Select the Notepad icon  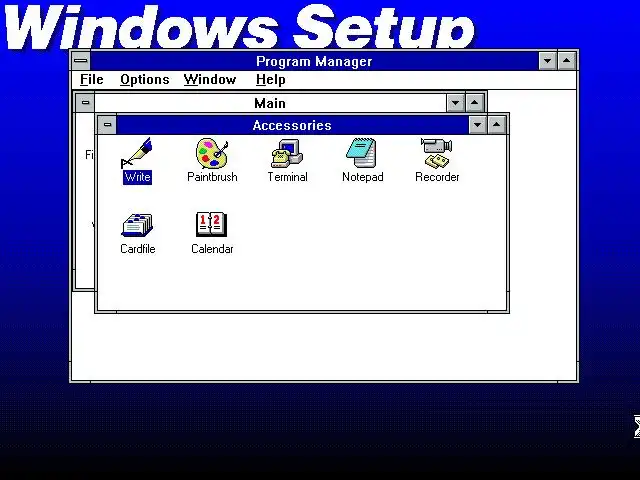pyautogui.click(x=362, y=153)
